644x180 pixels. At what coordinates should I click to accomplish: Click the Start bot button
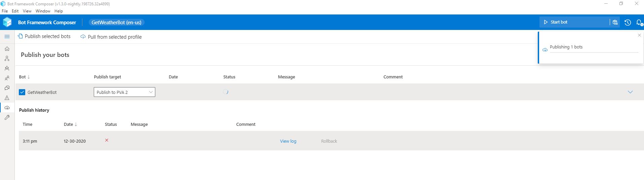(x=574, y=22)
